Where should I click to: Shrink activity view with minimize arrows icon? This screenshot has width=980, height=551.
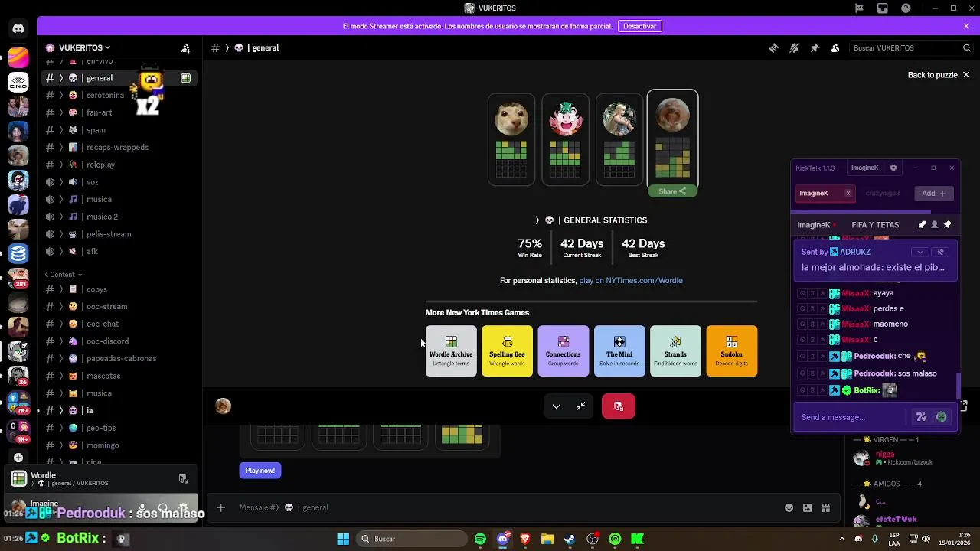pos(581,406)
